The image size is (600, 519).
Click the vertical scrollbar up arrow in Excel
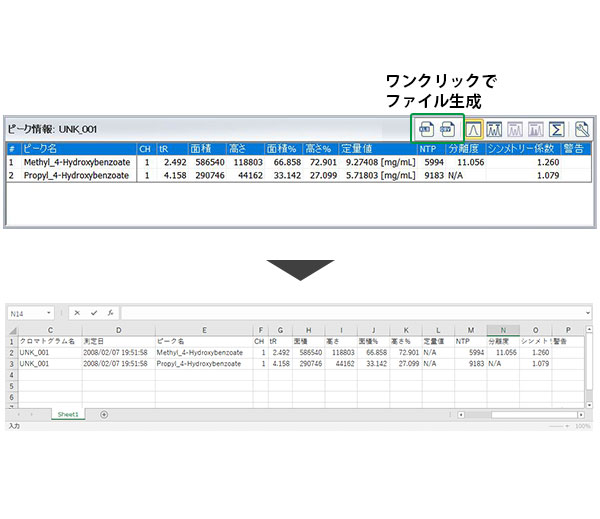[589, 329]
